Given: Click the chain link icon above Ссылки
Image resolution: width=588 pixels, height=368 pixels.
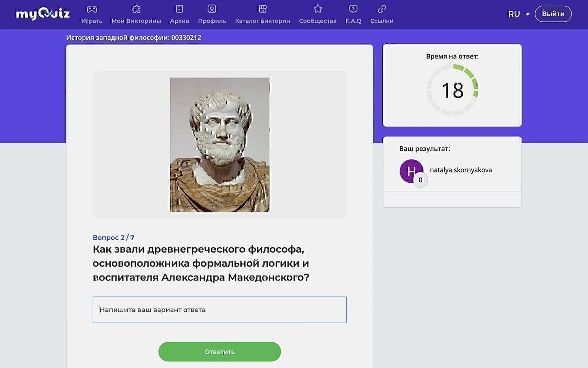Looking at the screenshot, I should tap(381, 9).
